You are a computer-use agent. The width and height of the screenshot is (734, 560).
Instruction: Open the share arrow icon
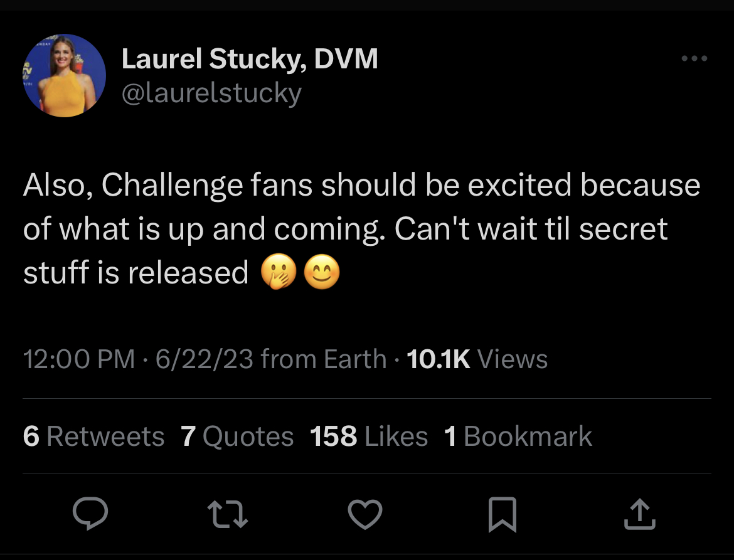(640, 514)
